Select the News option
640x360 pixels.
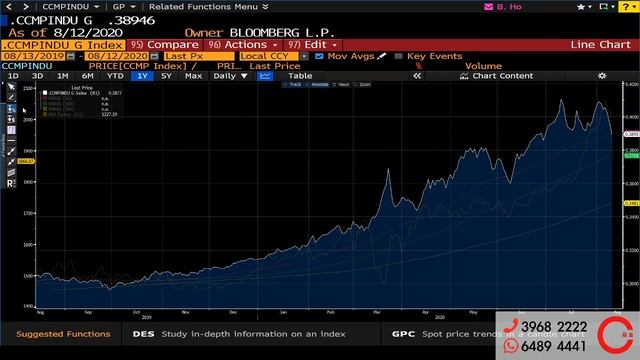coord(341,84)
